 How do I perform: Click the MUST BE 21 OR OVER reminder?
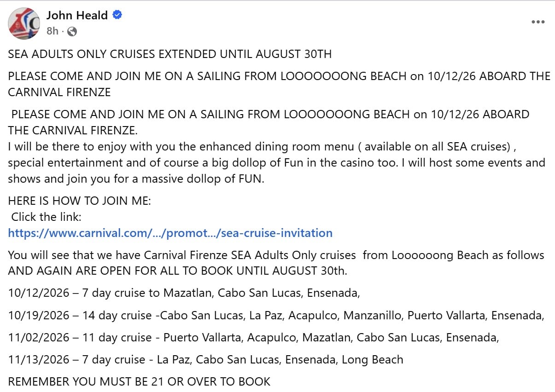tap(139, 381)
